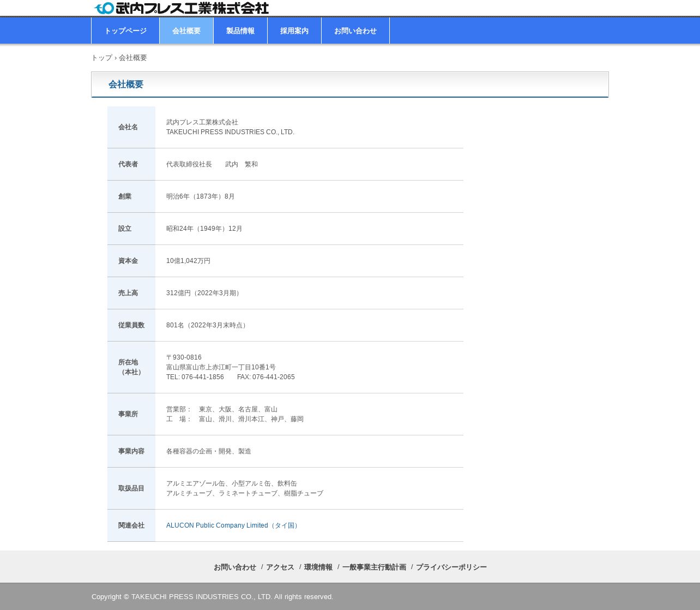
Task: Click the current-page 会社概要 breadcrumb text
Action: tap(133, 58)
